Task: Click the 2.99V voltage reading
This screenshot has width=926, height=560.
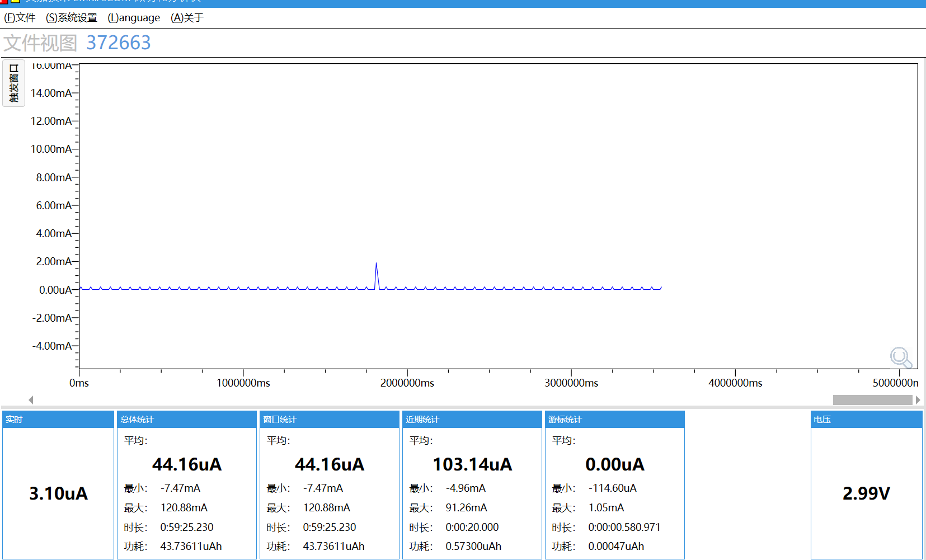Action: coord(866,493)
